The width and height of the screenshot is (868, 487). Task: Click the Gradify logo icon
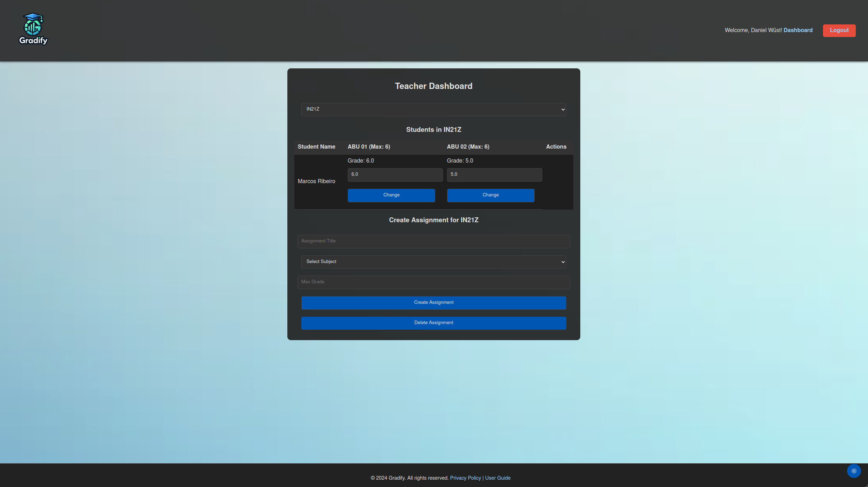pos(33,28)
